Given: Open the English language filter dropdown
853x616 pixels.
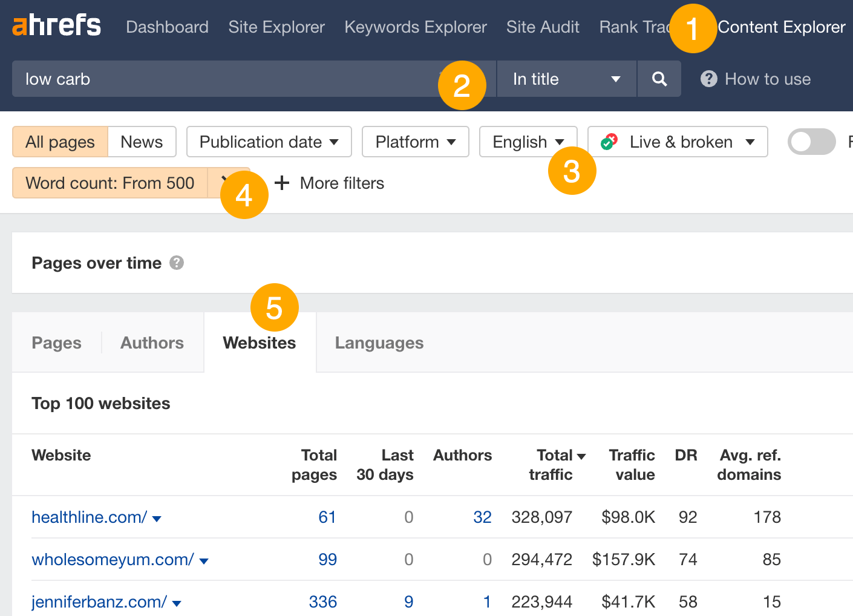Looking at the screenshot, I should [528, 141].
